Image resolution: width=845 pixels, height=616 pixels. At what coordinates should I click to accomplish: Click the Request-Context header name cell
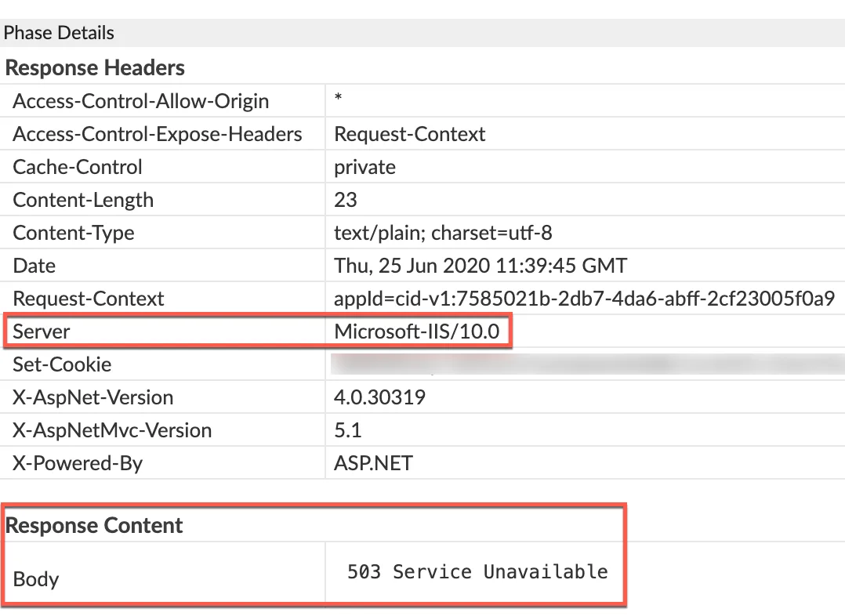click(x=89, y=299)
